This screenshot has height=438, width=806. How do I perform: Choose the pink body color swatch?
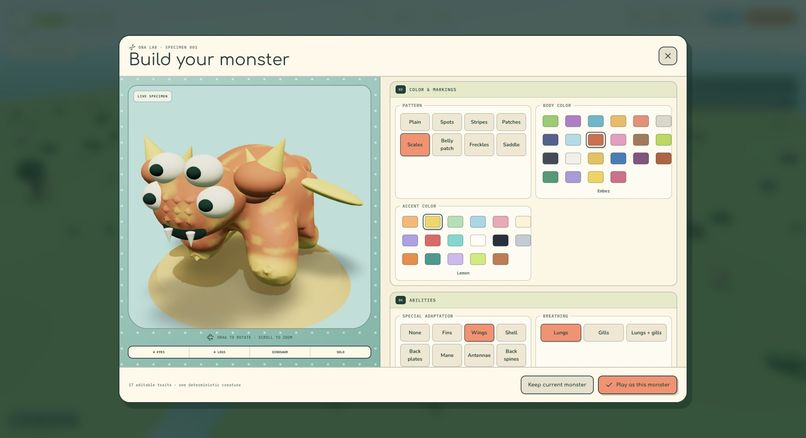[618, 139]
